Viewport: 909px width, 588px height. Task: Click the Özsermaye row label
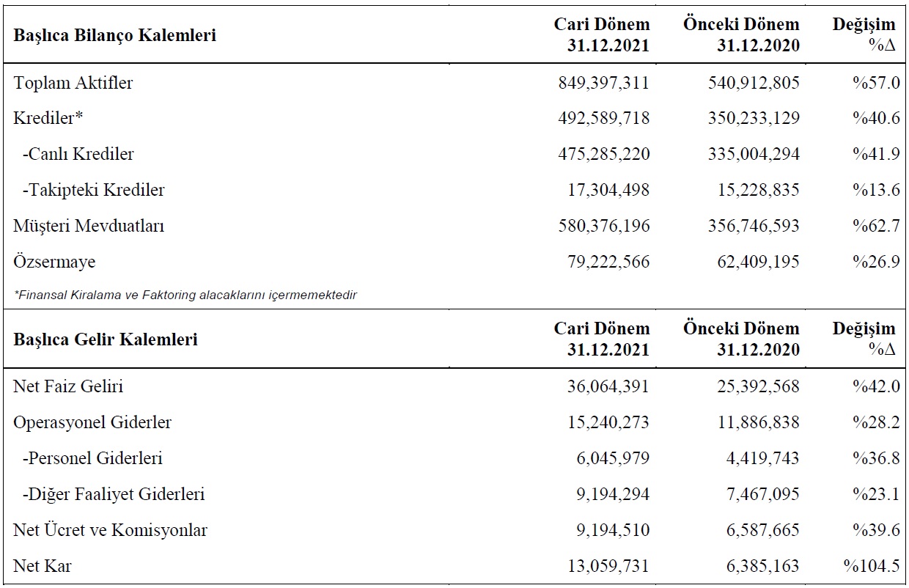pyautogui.click(x=54, y=262)
